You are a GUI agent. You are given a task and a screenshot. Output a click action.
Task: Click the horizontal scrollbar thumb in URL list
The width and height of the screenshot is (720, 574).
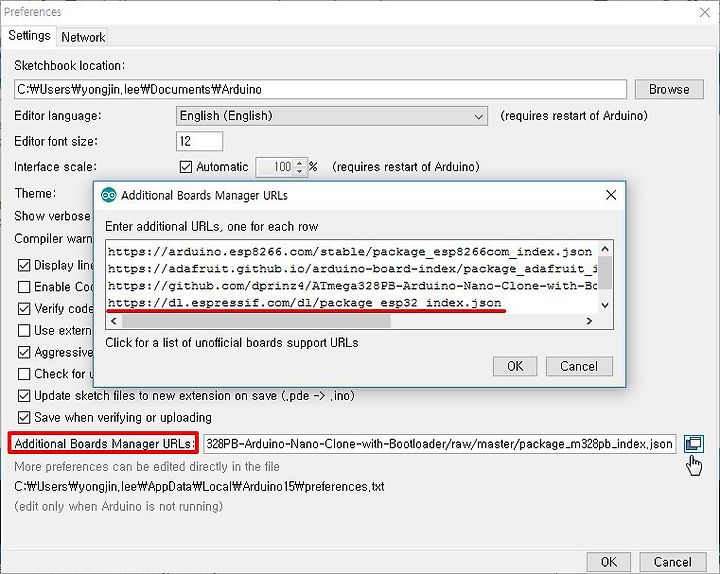click(256, 321)
